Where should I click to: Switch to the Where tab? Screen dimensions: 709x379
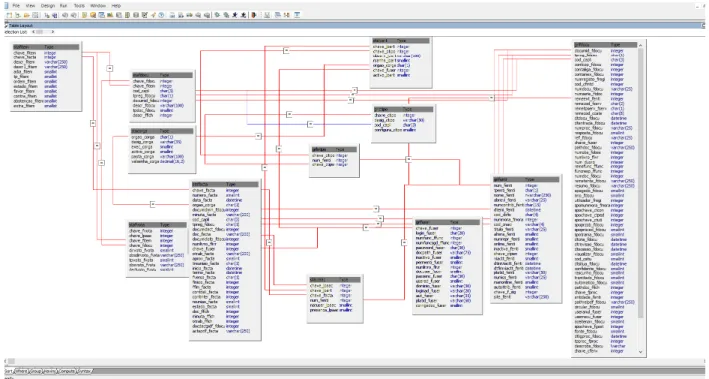pyautogui.click(x=21, y=371)
